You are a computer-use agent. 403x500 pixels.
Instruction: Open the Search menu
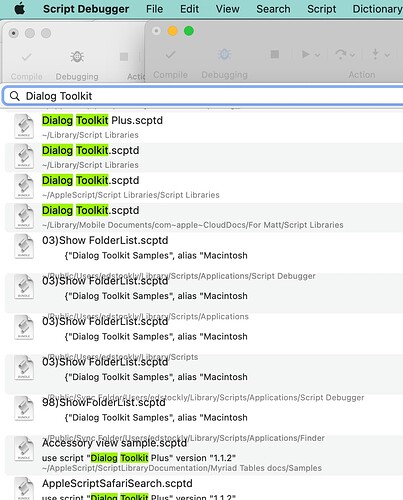(x=273, y=9)
